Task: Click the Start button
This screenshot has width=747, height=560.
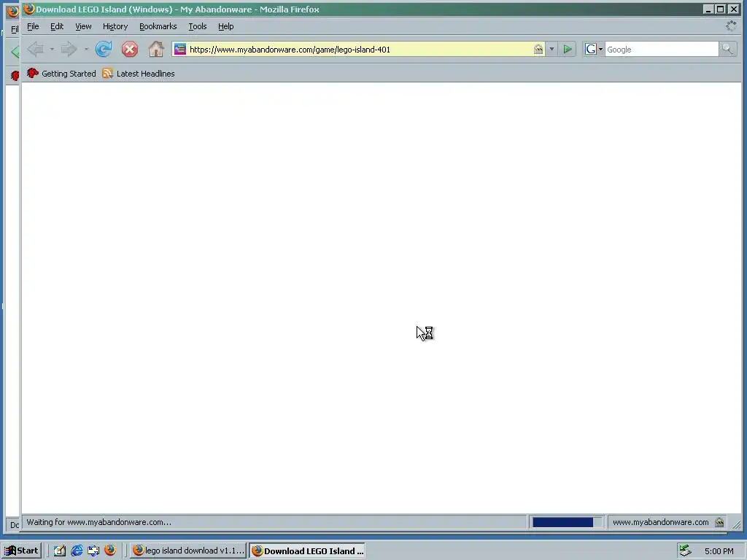Action: tap(22, 551)
